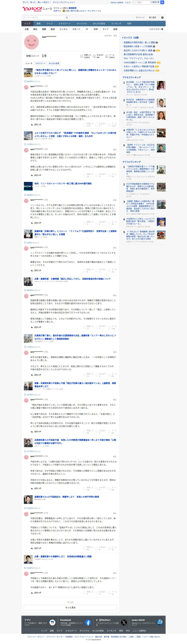This screenshot has width=187, height=644.
Task: Toggle 共感した showing 274 on the first comment
Action: pyautogui.click(x=88, y=125)
